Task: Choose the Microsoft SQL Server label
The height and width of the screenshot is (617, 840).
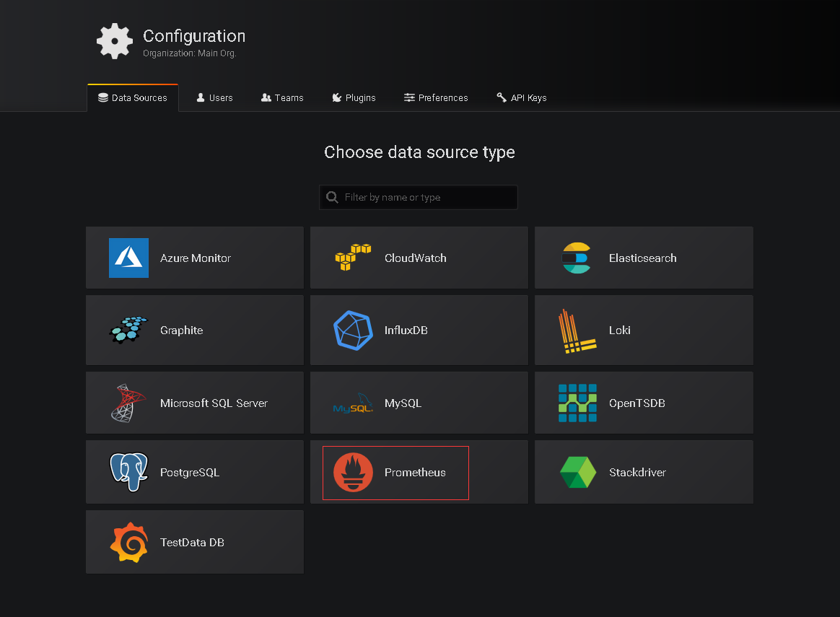Action: click(x=214, y=403)
